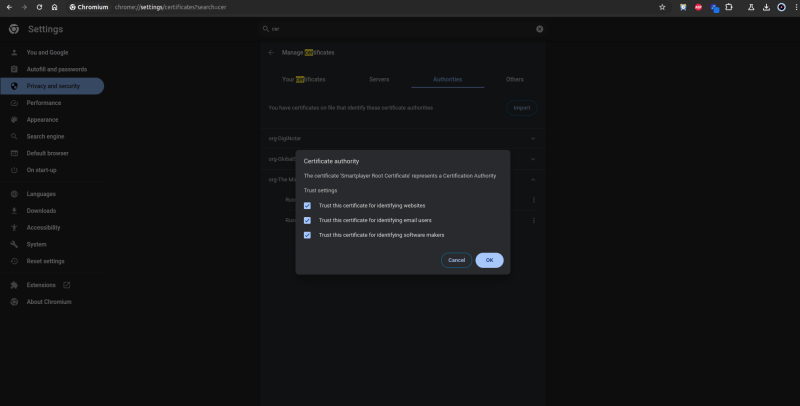Click the 'Smartplayer Root Certificate' description
The height and width of the screenshot is (406, 800).
tap(400, 176)
